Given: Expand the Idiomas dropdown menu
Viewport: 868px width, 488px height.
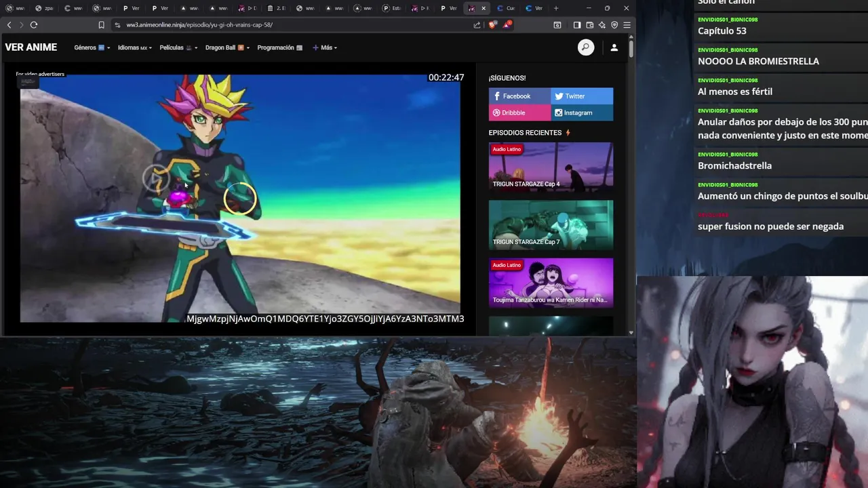Looking at the screenshot, I should point(134,47).
